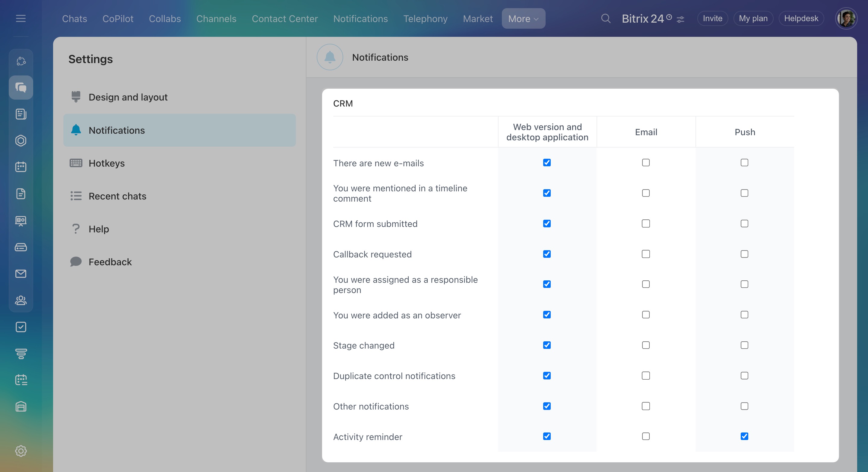Screen dimensions: 868x472
Task: Open the Drive sidebar icon
Action: (21, 247)
